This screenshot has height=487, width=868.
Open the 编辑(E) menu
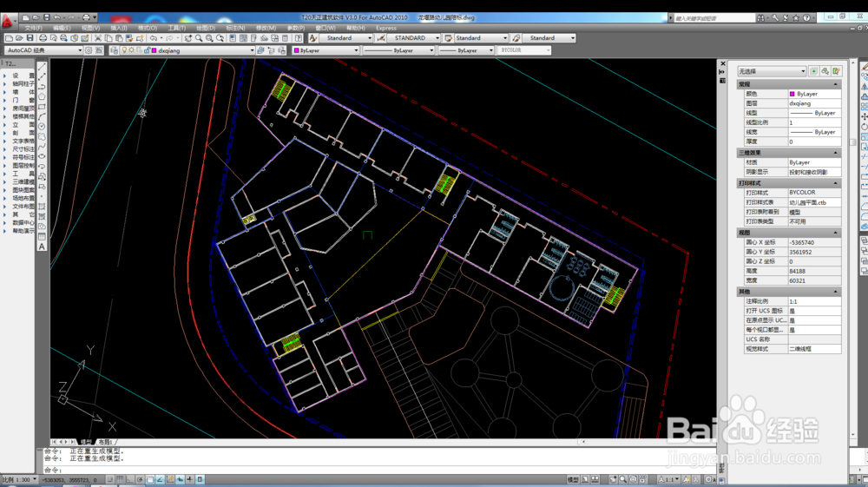pos(62,28)
